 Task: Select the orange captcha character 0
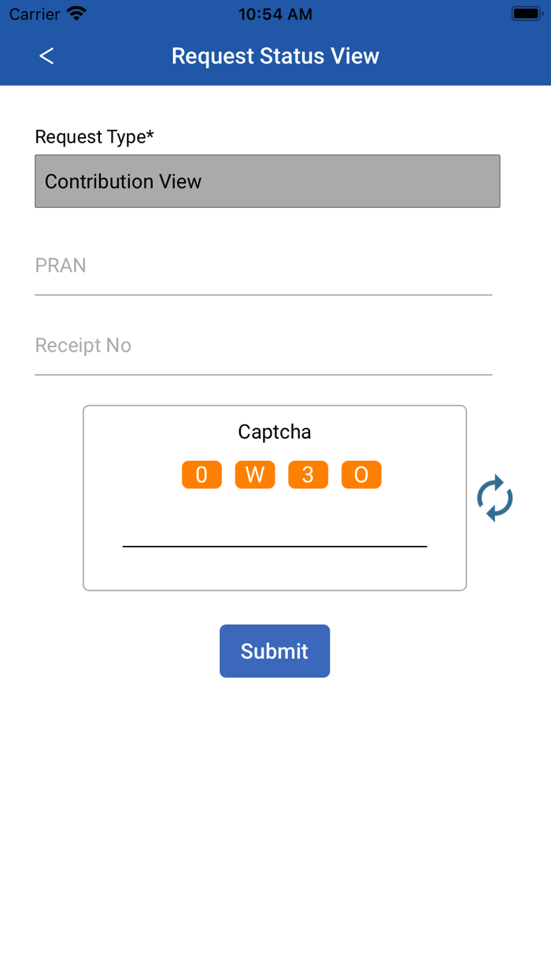[202, 474]
